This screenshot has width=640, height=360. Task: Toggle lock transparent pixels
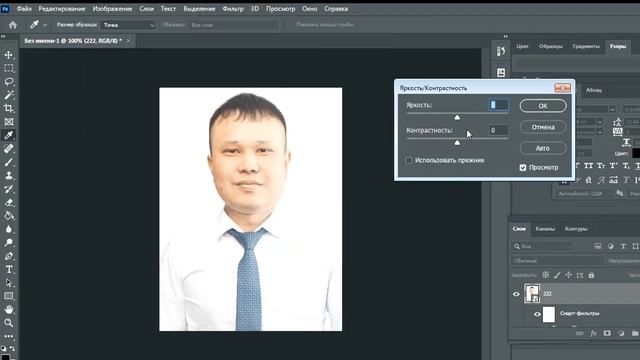[546, 275]
